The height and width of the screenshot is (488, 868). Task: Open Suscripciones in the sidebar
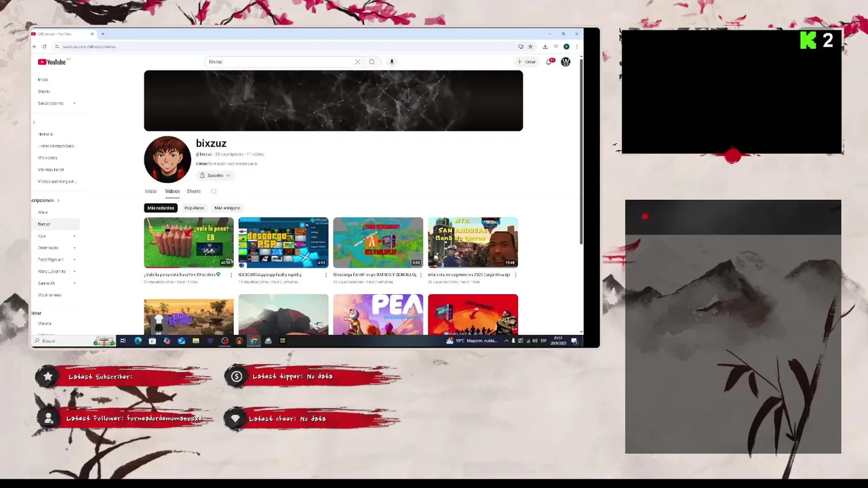tap(51, 104)
